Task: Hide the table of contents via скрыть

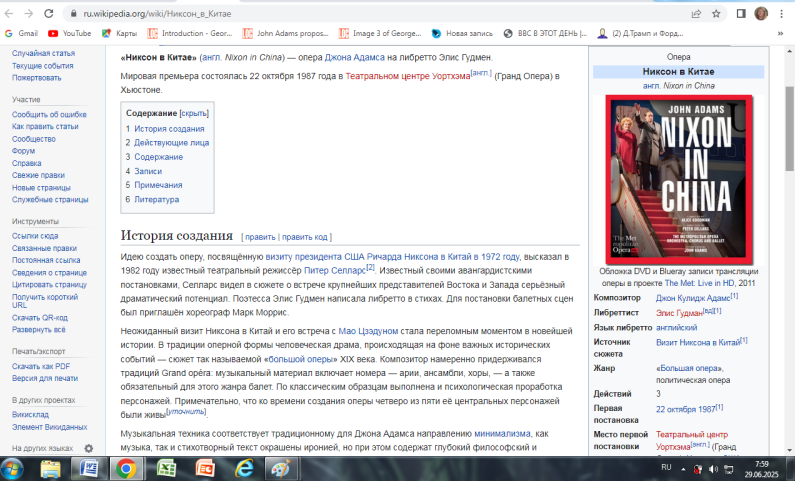Action: pyautogui.click(x=194, y=113)
